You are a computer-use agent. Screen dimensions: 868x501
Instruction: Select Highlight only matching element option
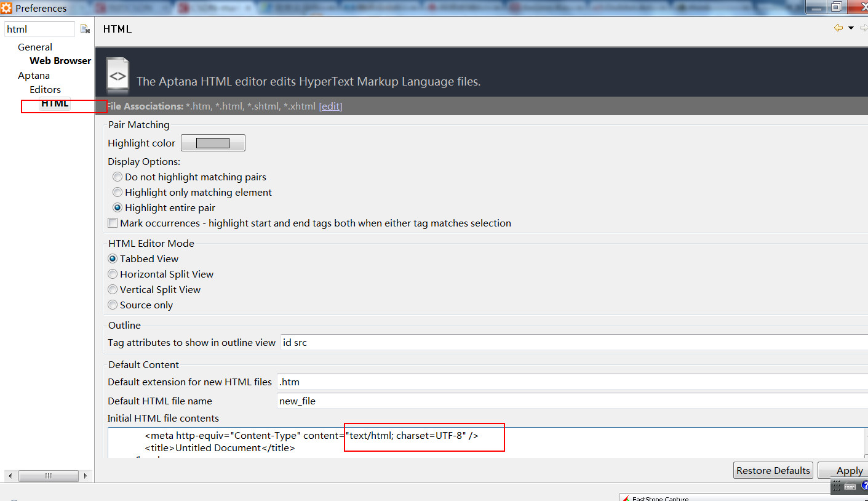point(117,192)
